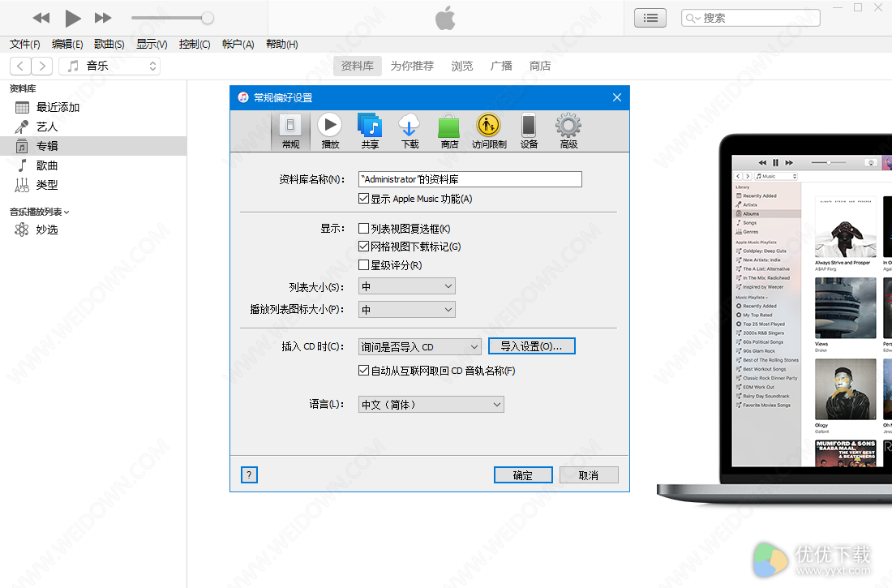Open the 编辑(E) menu
This screenshot has width=892, height=588.
tap(67, 45)
